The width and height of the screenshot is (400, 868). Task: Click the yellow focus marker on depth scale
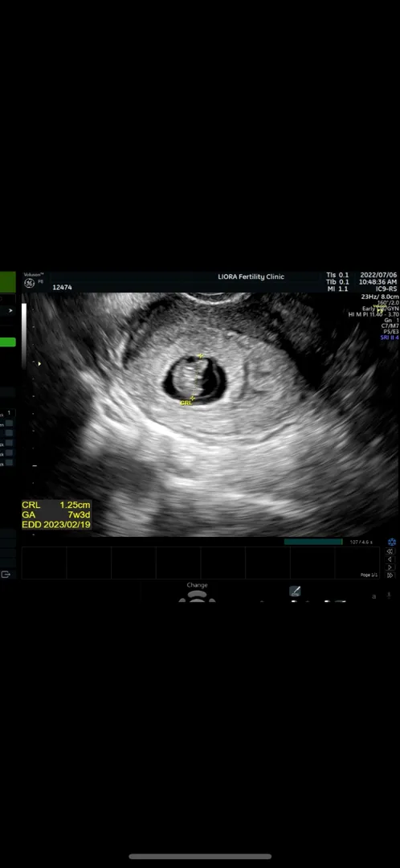pyautogui.click(x=39, y=364)
